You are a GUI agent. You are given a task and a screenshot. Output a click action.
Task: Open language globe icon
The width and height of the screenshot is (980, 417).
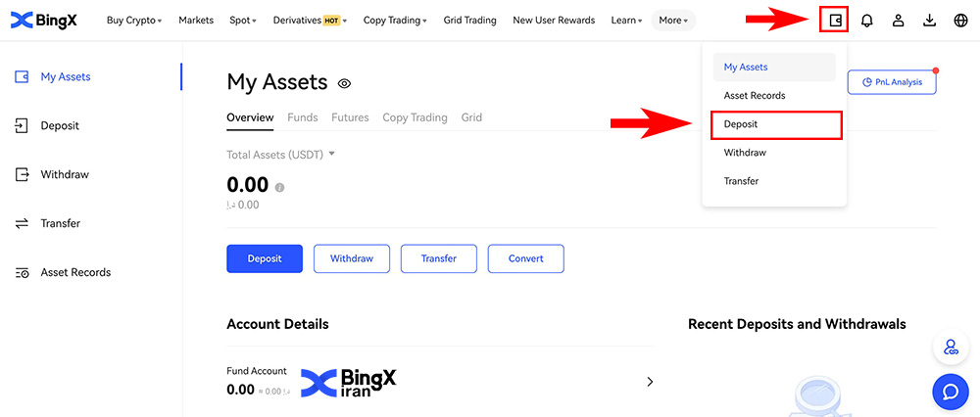point(959,21)
